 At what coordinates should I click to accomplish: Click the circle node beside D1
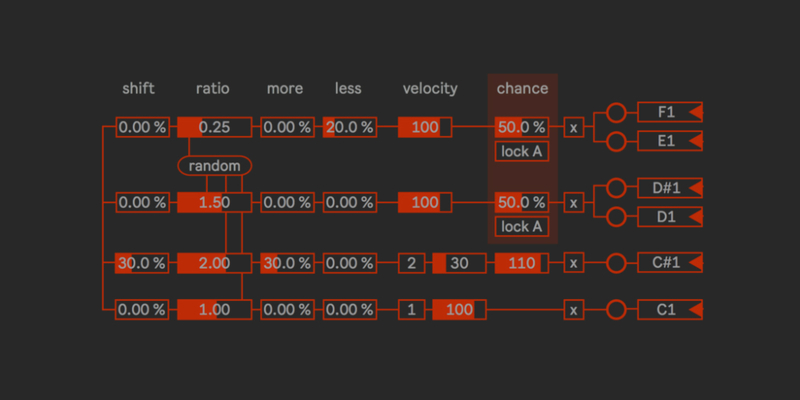point(616,217)
